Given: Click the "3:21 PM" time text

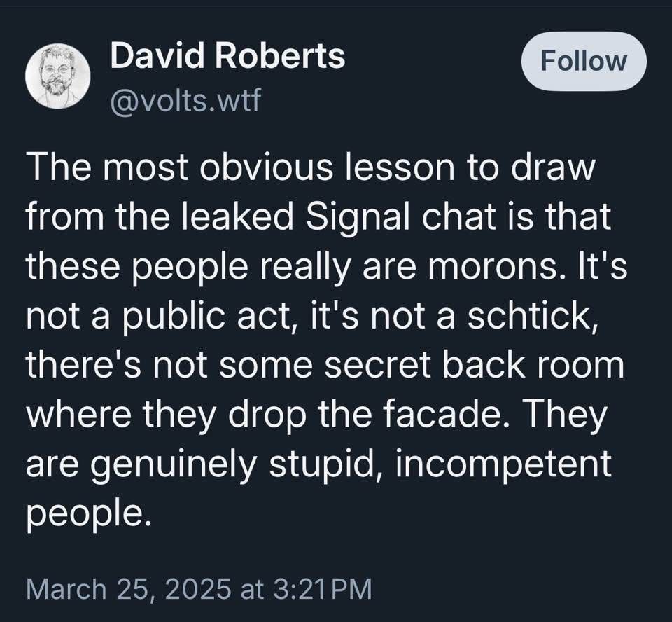Looking at the screenshot, I should point(321,588).
